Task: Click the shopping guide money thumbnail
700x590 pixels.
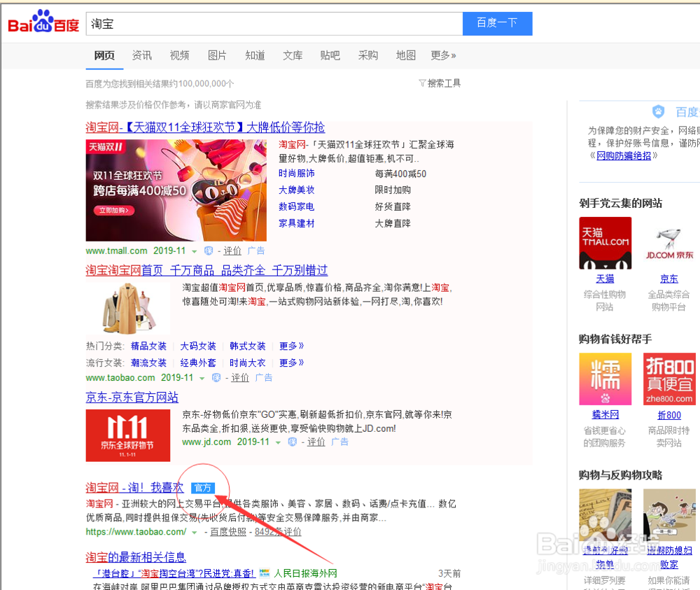Action: (x=605, y=514)
